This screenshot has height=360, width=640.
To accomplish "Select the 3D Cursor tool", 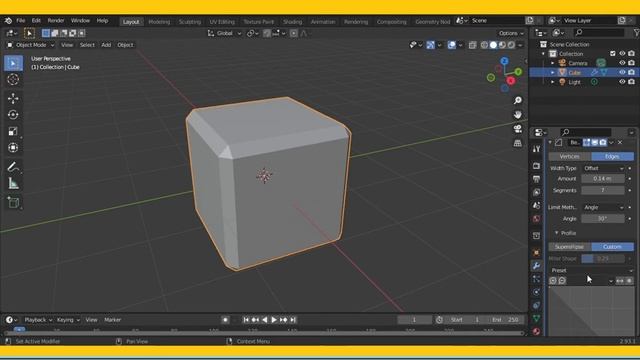I will tap(13, 79).
